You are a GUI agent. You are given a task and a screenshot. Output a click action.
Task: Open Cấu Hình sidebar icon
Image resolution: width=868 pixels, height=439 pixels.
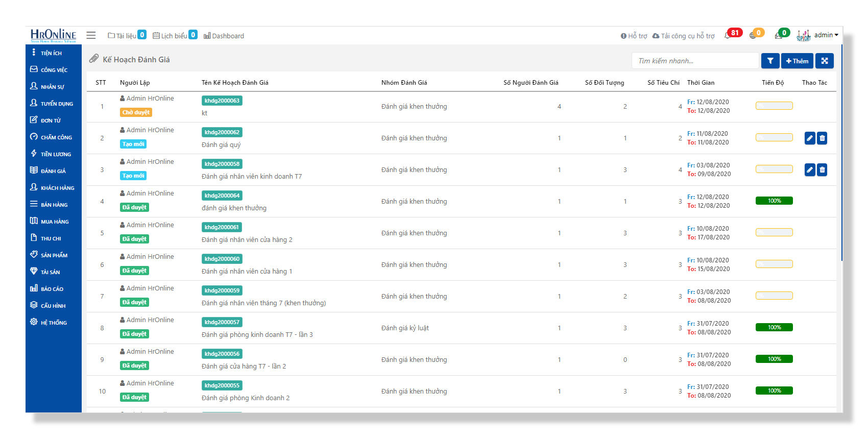tap(34, 305)
